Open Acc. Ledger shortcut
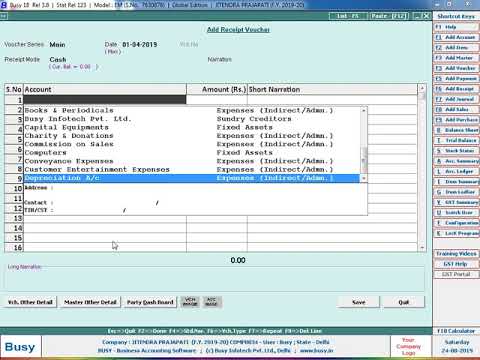 tap(456, 171)
